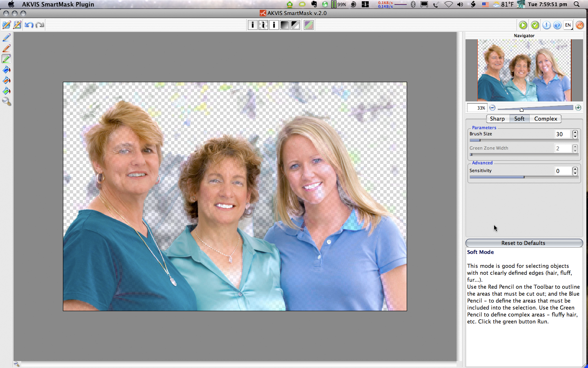Select the Red Pencil tool
Viewport: 588px width, 368px height.
click(x=7, y=48)
